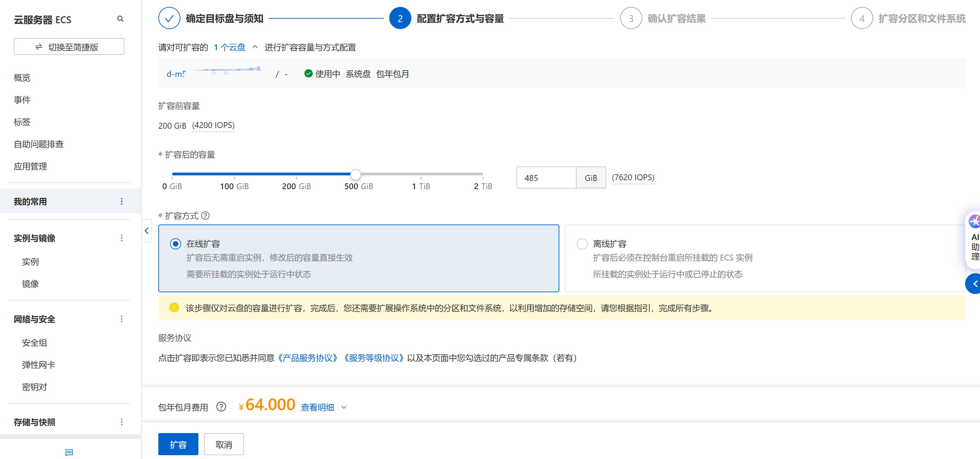
Task: Click the capacity input field showing 485
Action: [x=546, y=178]
